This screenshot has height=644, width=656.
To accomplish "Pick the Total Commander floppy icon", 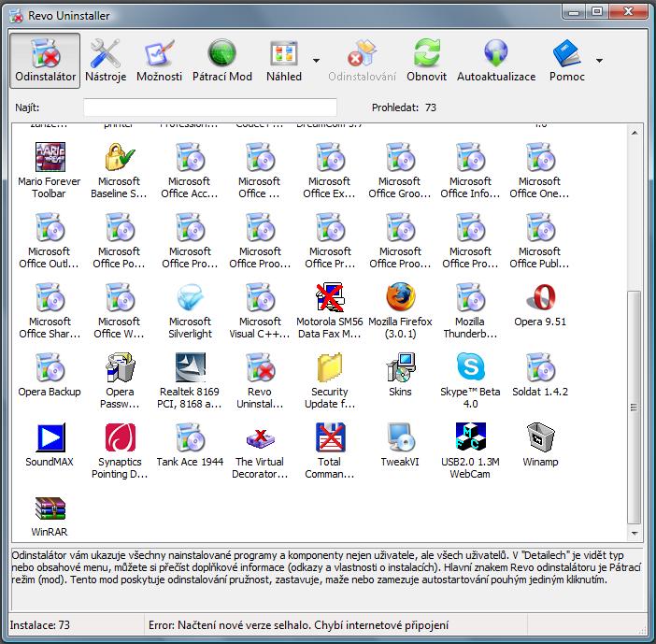I will pos(330,439).
